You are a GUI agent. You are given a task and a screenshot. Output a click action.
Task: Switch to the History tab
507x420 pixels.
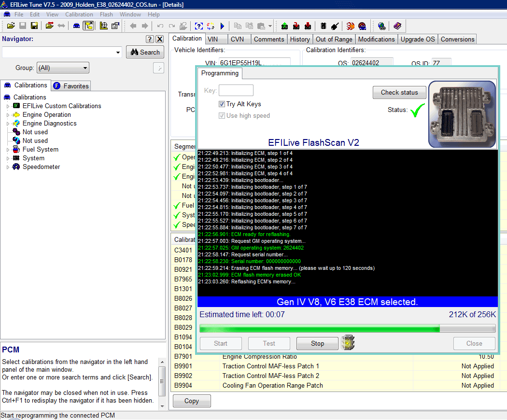300,39
